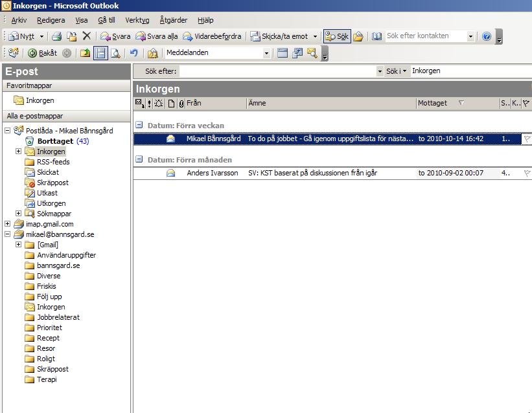Image resolution: width=532 pixels, height=413 pixels.
Task: Expand the [Gmail] folder node
Action: pyautogui.click(x=18, y=244)
